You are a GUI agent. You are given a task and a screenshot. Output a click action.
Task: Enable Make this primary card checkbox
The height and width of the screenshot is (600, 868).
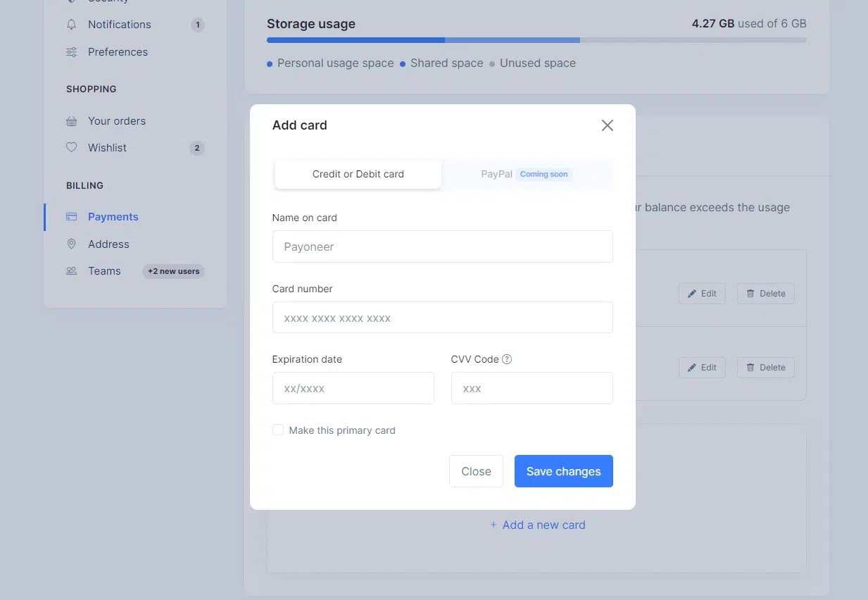(x=278, y=430)
